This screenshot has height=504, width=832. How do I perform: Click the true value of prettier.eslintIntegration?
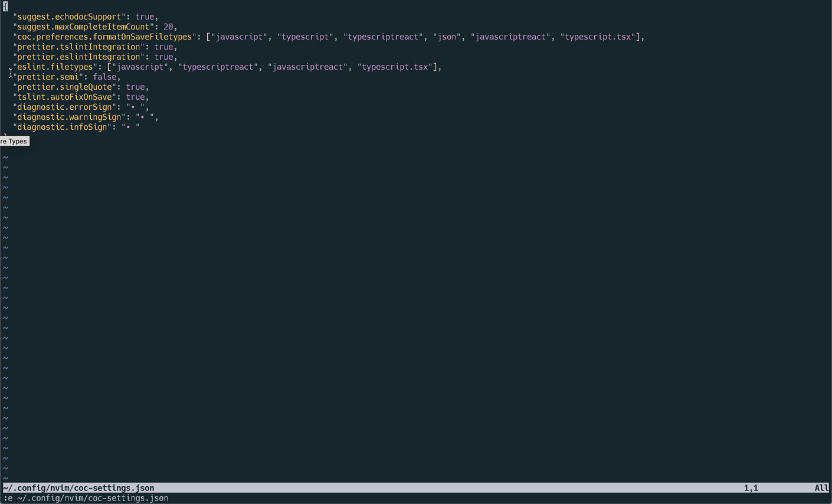pos(164,57)
